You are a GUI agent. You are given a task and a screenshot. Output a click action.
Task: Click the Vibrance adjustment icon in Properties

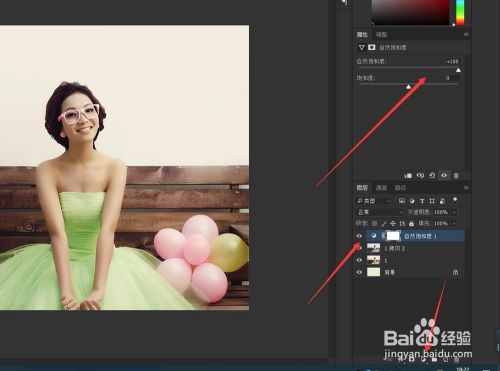pos(361,48)
